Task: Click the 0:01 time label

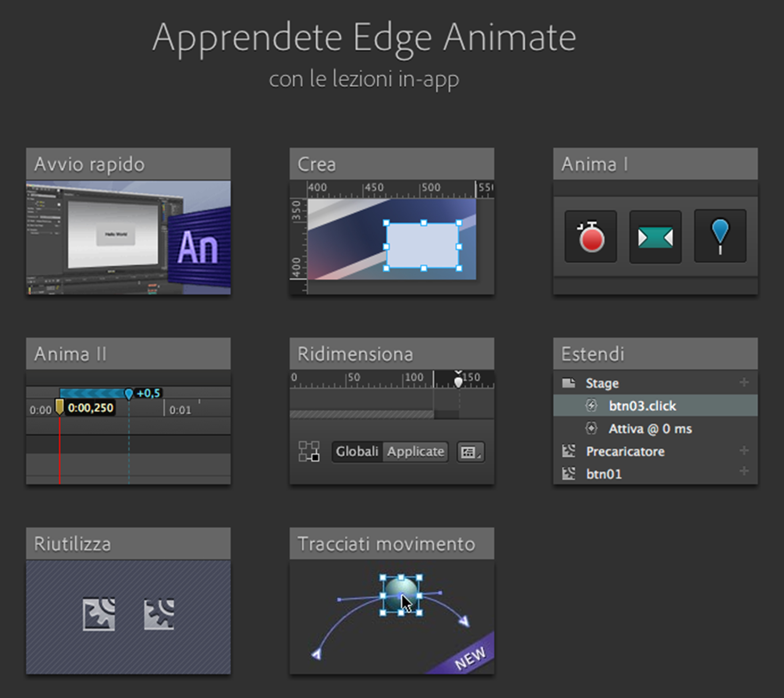Action: point(181,410)
